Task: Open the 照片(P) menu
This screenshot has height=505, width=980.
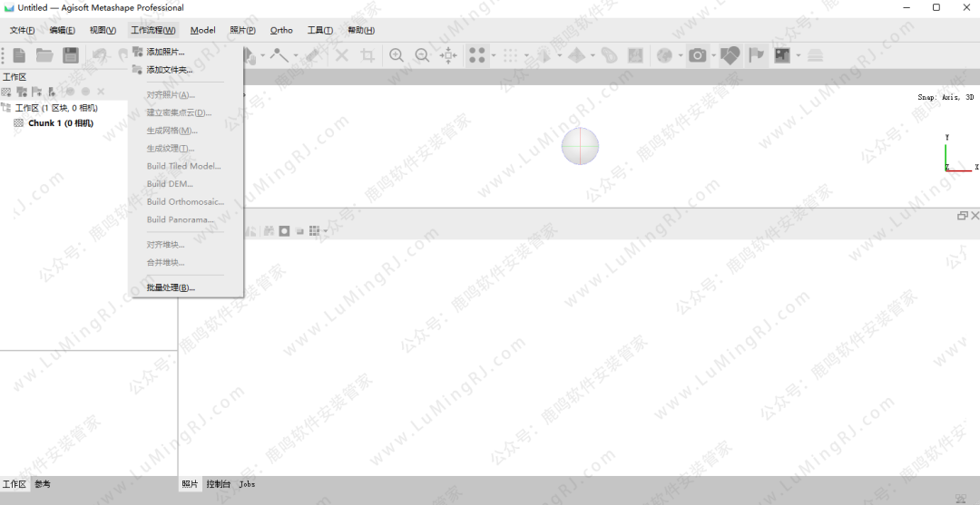Action: coord(242,31)
